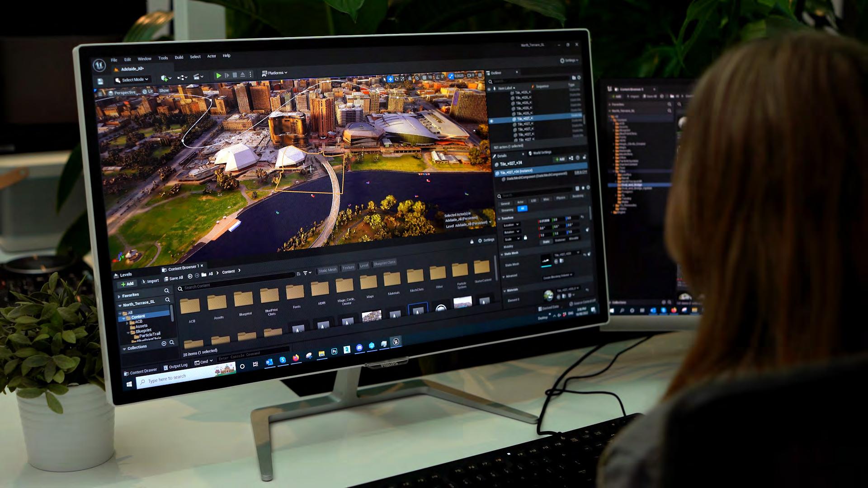Toggle the scale lock icon in Transform
868x488 pixels.
pyautogui.click(x=525, y=238)
